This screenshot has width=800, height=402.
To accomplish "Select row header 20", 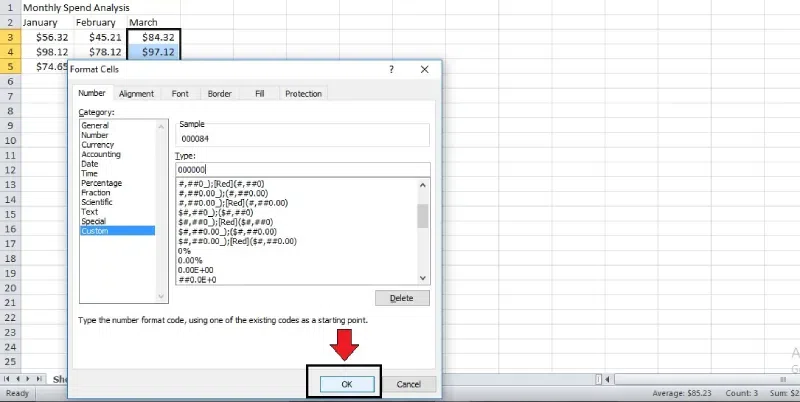I will tap(10, 288).
